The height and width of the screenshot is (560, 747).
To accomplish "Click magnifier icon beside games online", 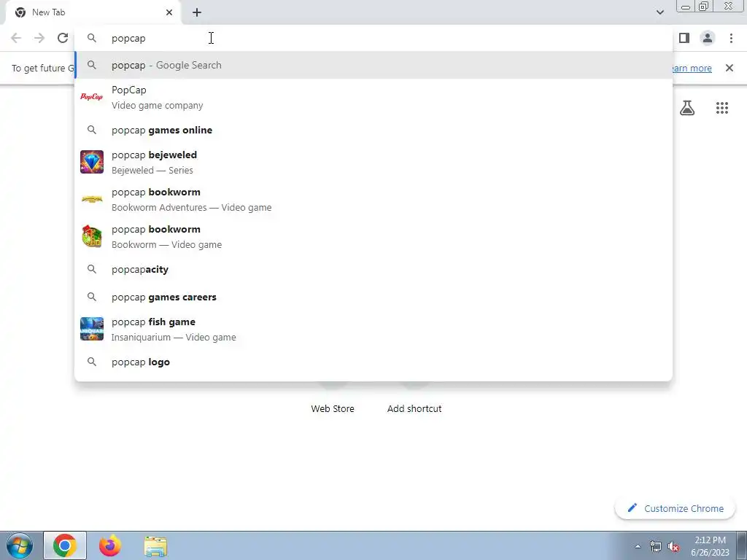I will tap(91, 130).
